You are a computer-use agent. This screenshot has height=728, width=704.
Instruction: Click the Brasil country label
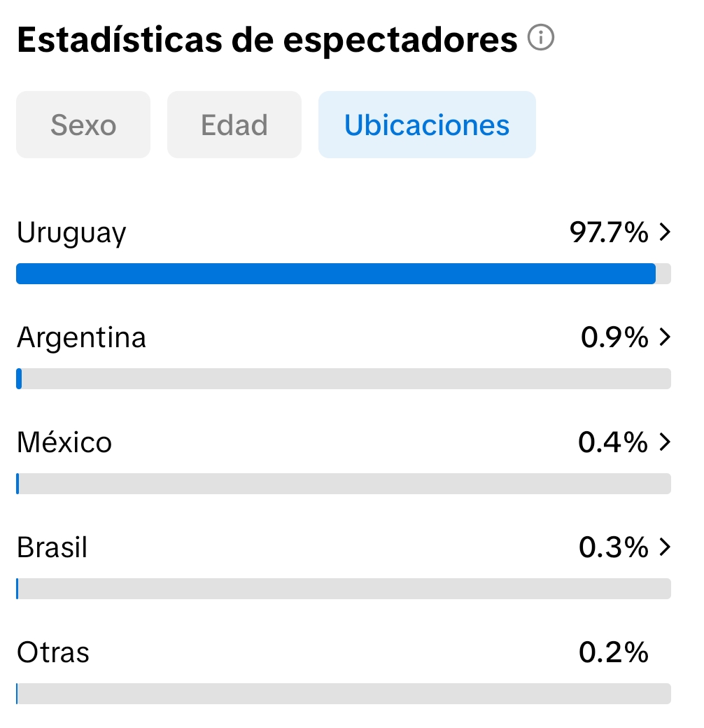click(x=52, y=547)
